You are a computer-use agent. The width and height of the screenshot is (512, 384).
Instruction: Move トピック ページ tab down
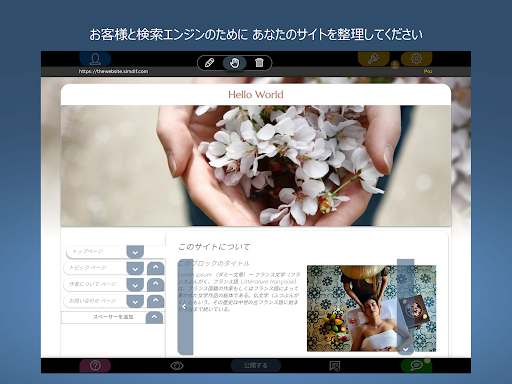point(135,268)
